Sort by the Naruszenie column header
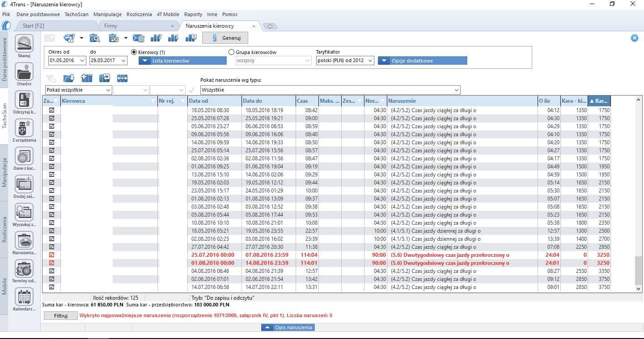 (462, 100)
